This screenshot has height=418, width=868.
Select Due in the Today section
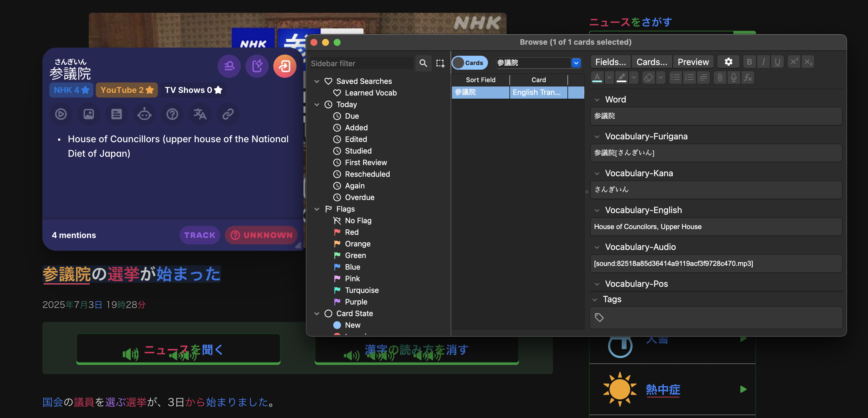(x=352, y=116)
